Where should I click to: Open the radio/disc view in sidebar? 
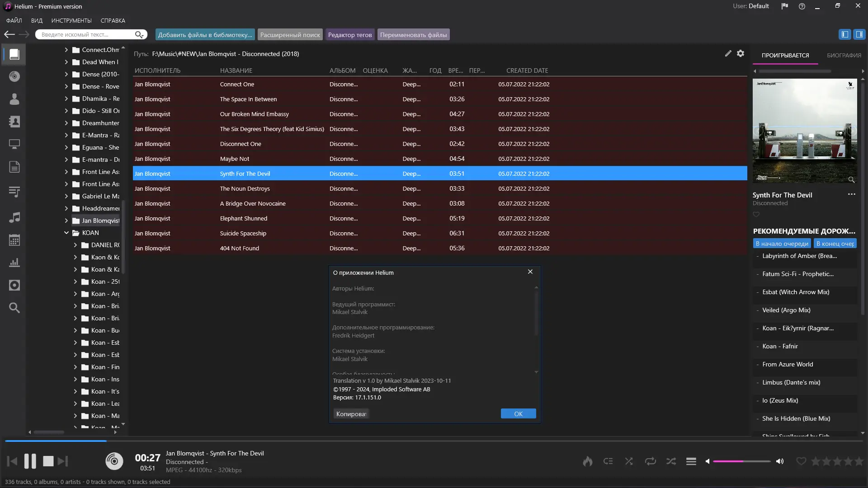click(x=14, y=76)
